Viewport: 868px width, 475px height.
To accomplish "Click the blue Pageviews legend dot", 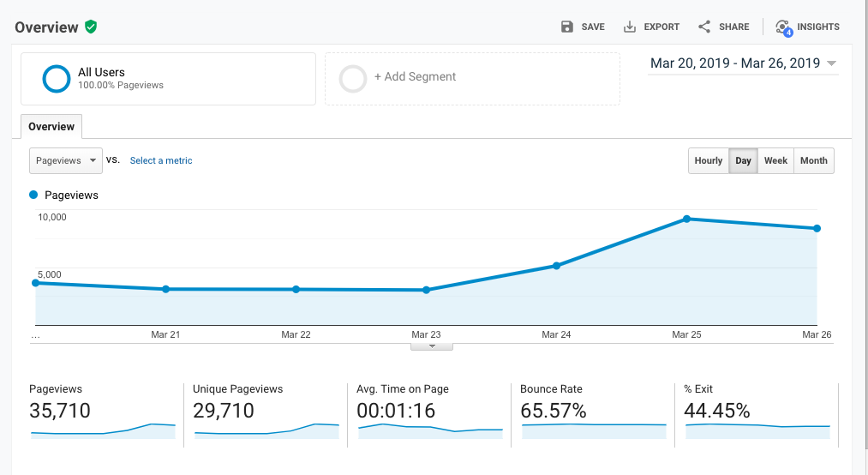I will [34, 195].
